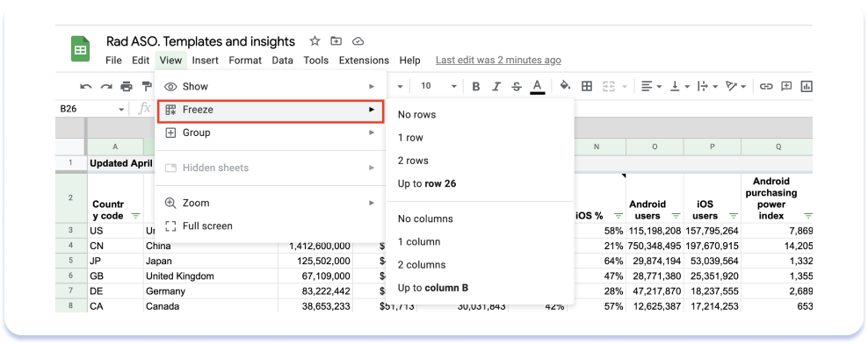Open the text color picker
Screen dimensions: 868x344
(537, 86)
